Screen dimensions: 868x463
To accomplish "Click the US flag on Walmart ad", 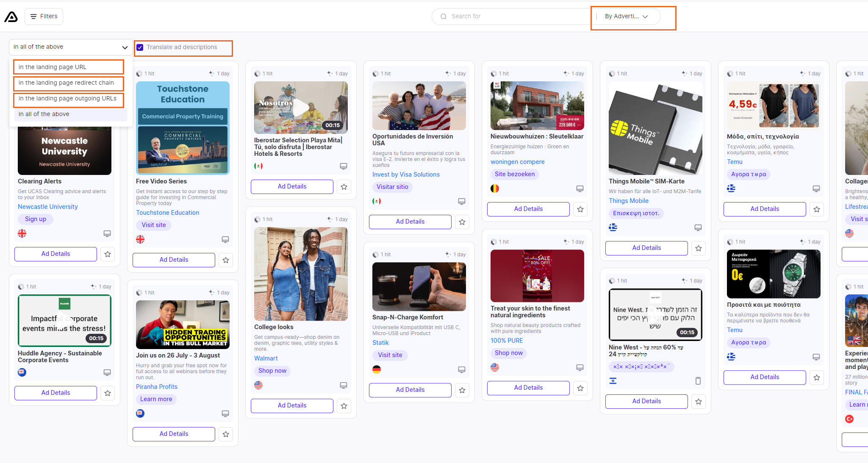I will click(x=258, y=385).
